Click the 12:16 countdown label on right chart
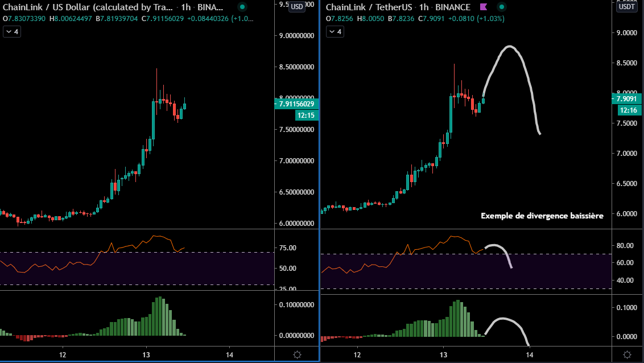 coord(628,109)
